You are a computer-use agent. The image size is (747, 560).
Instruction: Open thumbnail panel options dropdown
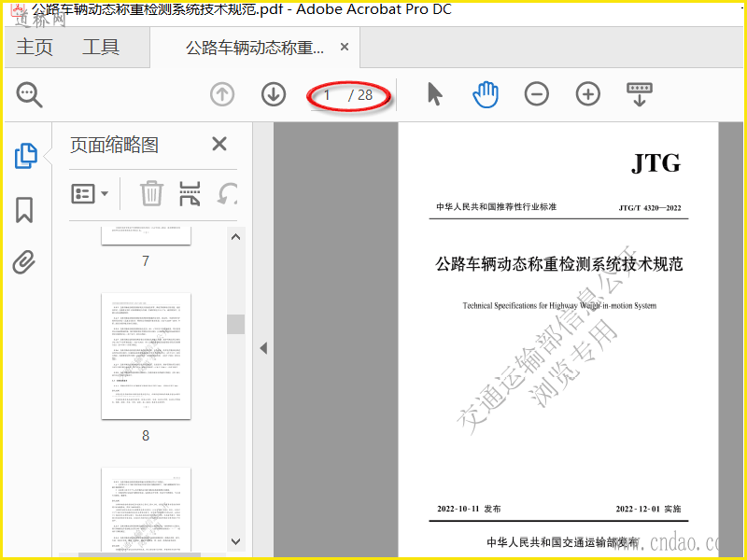[x=90, y=194]
